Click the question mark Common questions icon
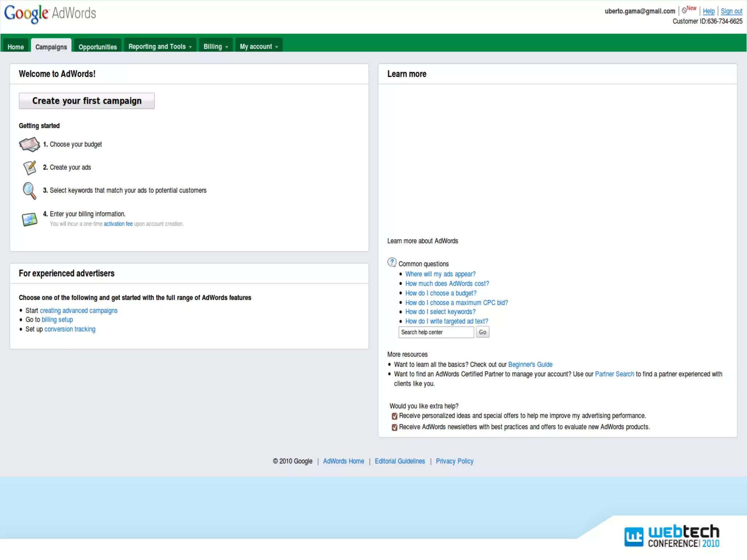 pyautogui.click(x=392, y=262)
